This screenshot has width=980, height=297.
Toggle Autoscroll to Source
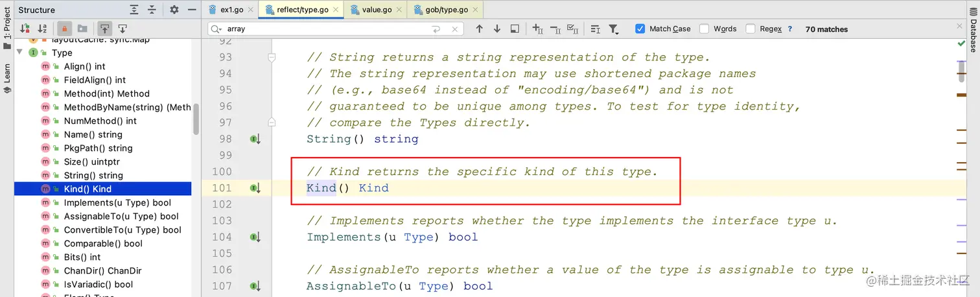104,29
